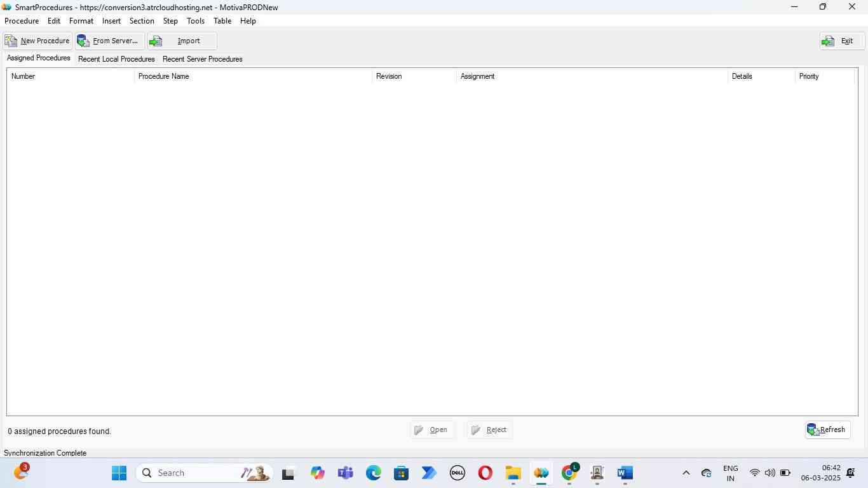Open Opera browser from taskbar

[485, 473]
